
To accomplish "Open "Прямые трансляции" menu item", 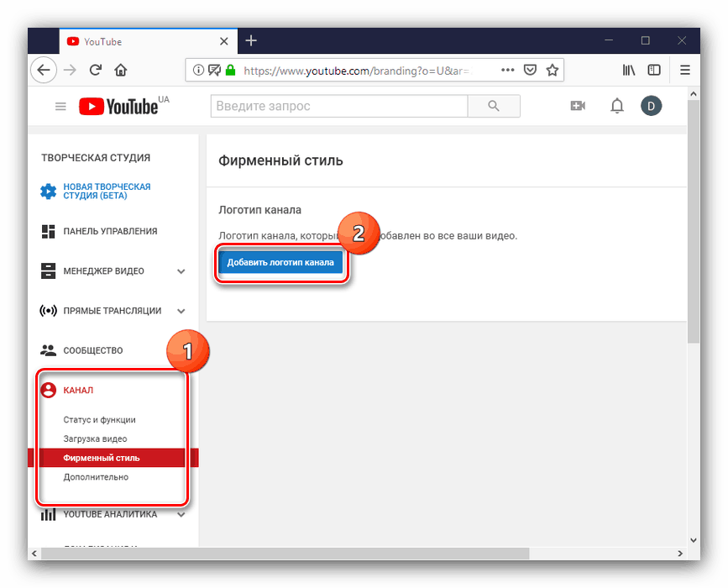I will pos(113,311).
